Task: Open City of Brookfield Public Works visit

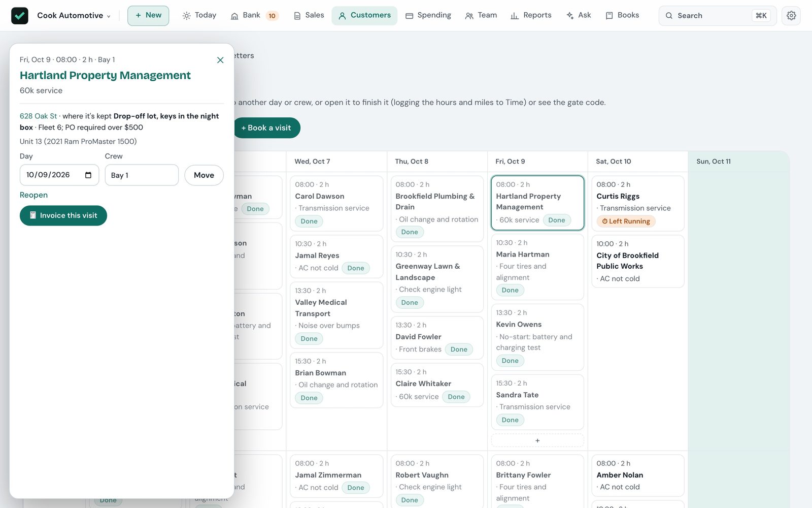Action: [638, 261]
